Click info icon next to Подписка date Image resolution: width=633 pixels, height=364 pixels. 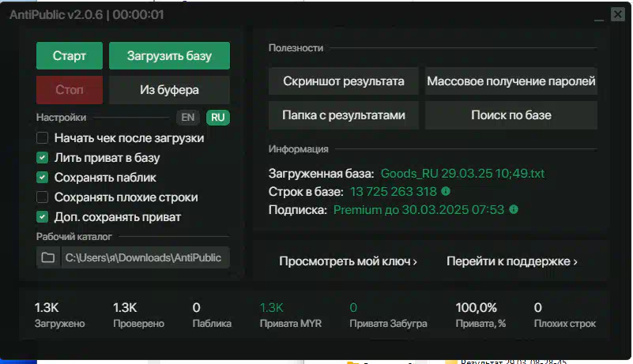pos(514,209)
